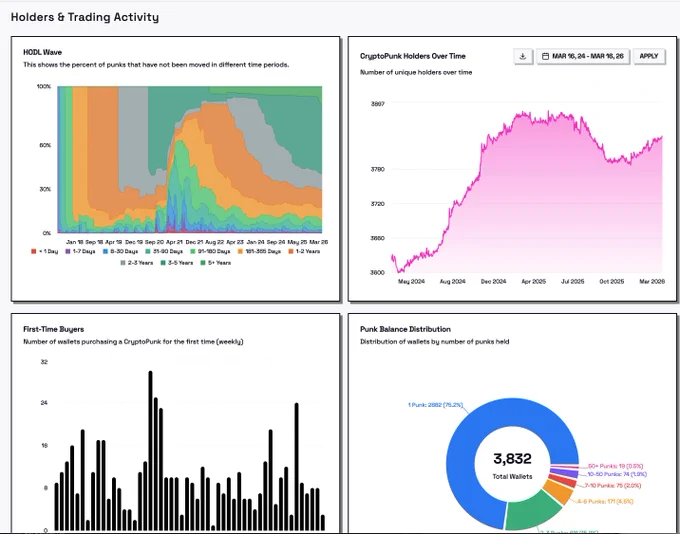Image resolution: width=680 pixels, height=534 pixels.
Task: Click the APPLY button
Action: pyautogui.click(x=649, y=56)
